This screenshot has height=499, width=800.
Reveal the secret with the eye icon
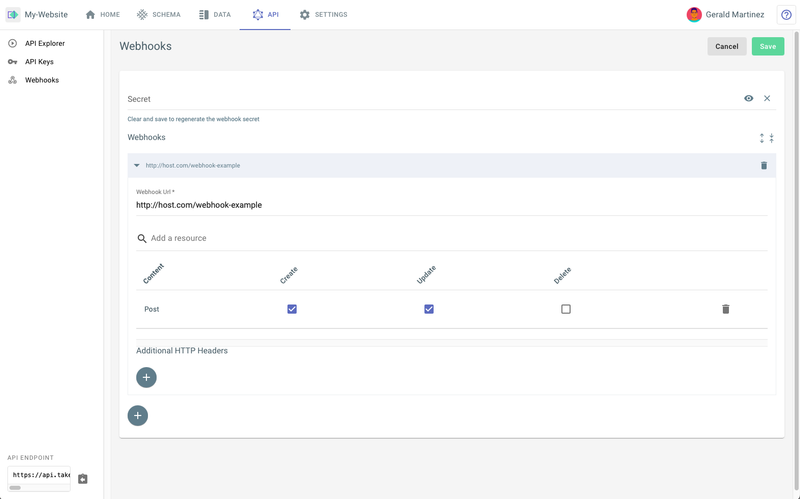click(748, 98)
